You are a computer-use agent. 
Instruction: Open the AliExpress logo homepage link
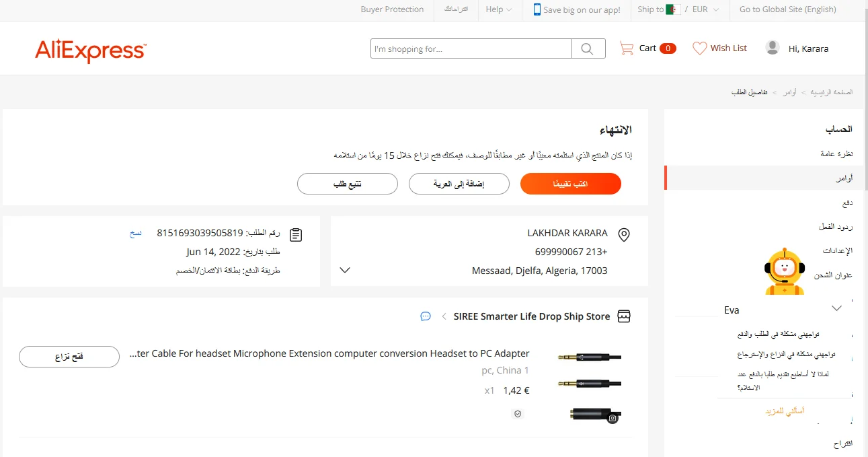pos(90,50)
